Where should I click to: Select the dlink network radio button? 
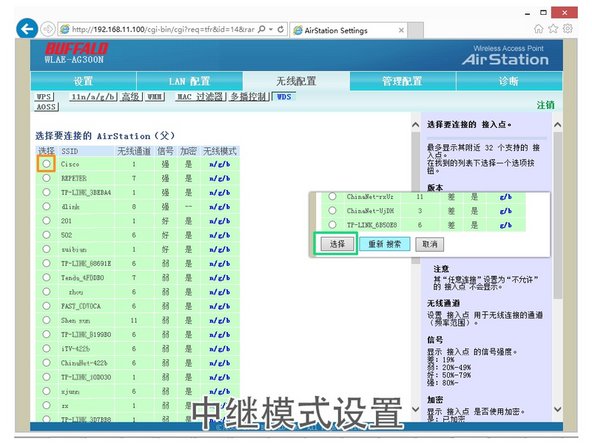(x=46, y=206)
